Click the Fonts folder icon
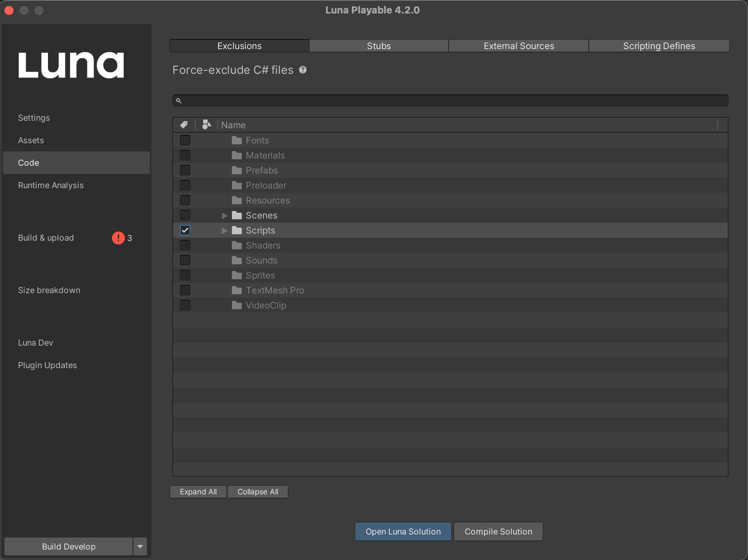Screen dimensions: 748x560 pyautogui.click(x=237, y=141)
